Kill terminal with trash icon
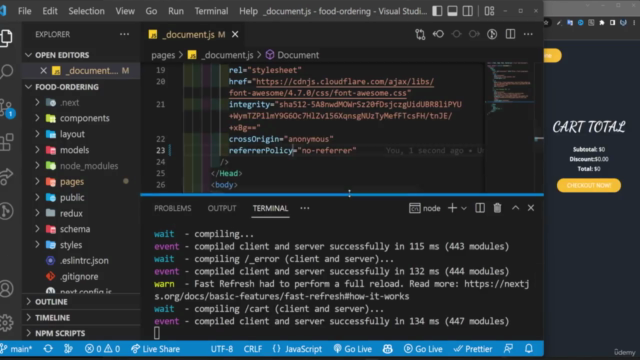The width and height of the screenshot is (640, 360). [x=497, y=208]
